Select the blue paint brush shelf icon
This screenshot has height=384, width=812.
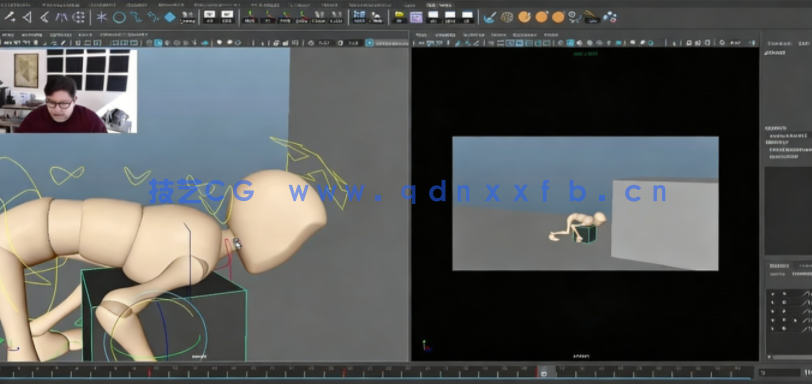[489, 17]
